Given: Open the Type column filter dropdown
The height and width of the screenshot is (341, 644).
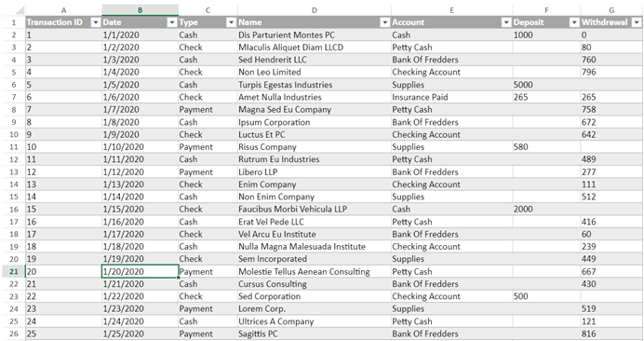Looking at the screenshot, I should pyautogui.click(x=231, y=22).
